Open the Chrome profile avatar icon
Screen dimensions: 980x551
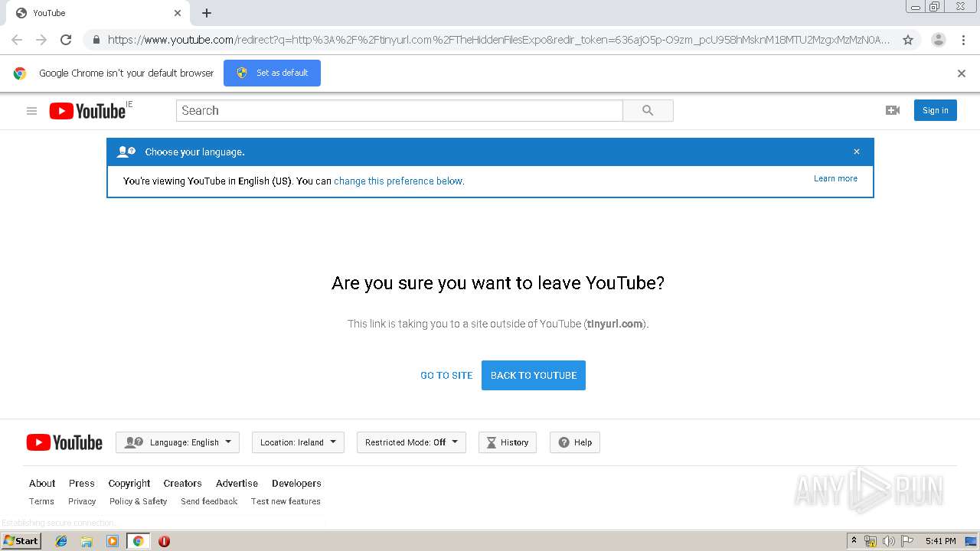click(x=939, y=40)
